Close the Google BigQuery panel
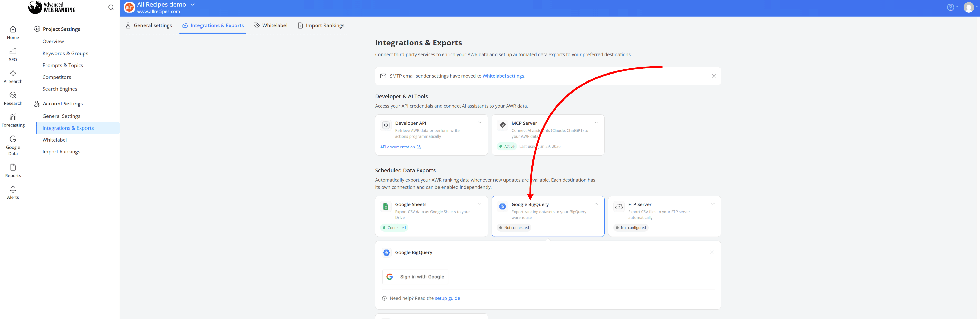The width and height of the screenshot is (980, 319). tap(712, 253)
